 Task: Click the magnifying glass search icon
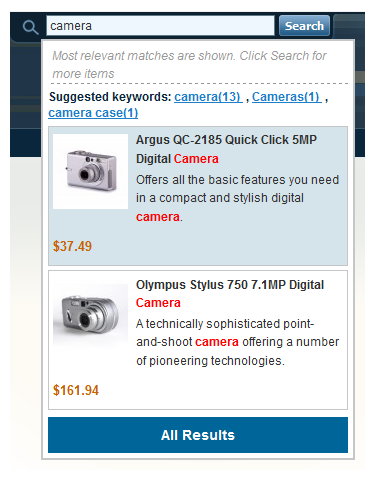coord(30,27)
